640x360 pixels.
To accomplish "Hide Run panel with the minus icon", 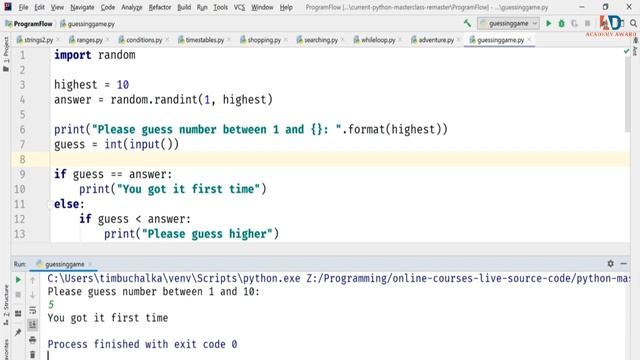I will click(x=624, y=264).
